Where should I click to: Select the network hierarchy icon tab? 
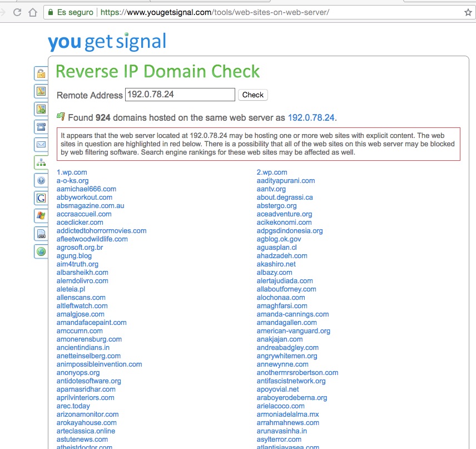[x=41, y=162]
